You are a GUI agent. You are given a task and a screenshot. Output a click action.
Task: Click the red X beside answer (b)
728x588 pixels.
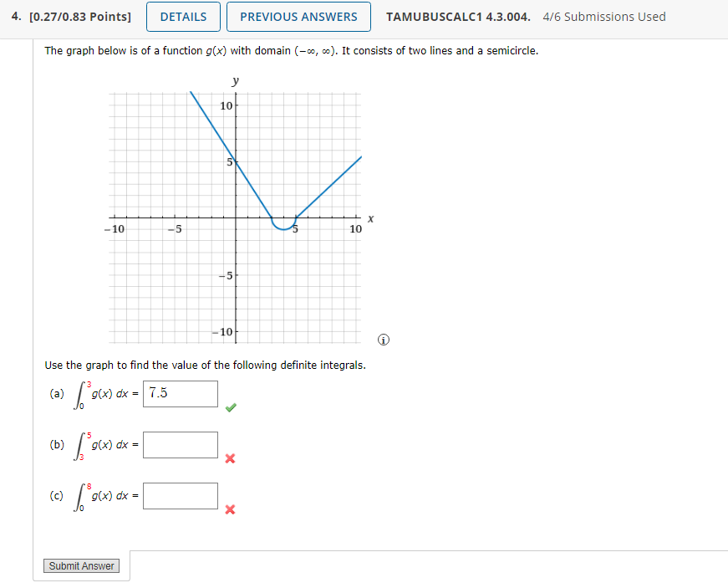(x=232, y=459)
